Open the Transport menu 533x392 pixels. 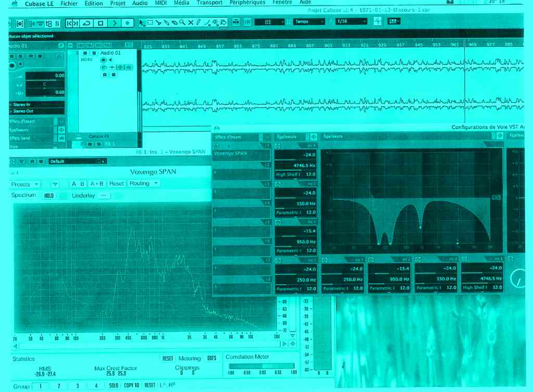tap(209, 3)
